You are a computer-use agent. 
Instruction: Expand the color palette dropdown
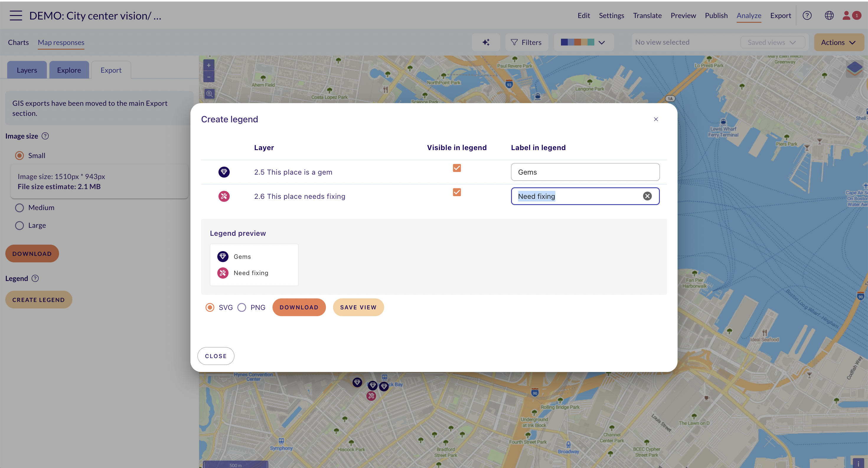601,43
